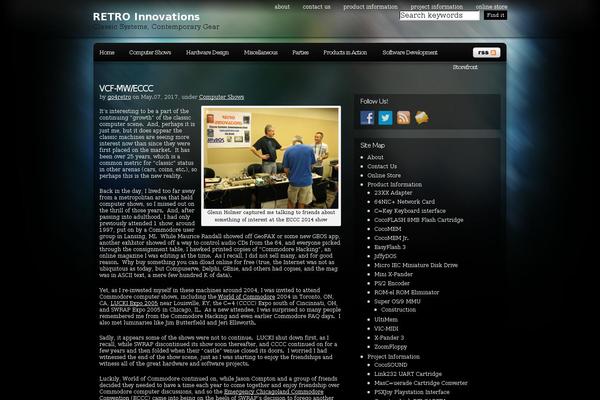Open the Miscellaneous menu item

261,52
